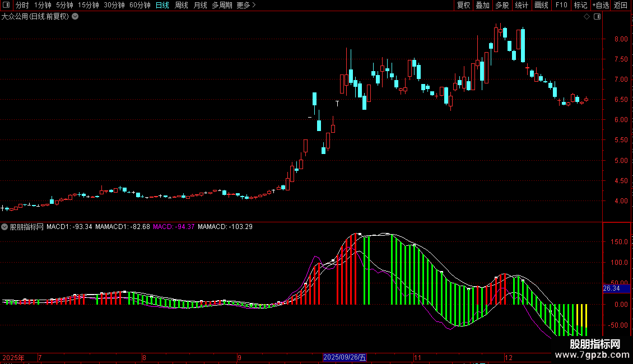Click the -50.00 indicator axis label
Screen dimensions: 633x364
pyautogui.click(x=618, y=325)
